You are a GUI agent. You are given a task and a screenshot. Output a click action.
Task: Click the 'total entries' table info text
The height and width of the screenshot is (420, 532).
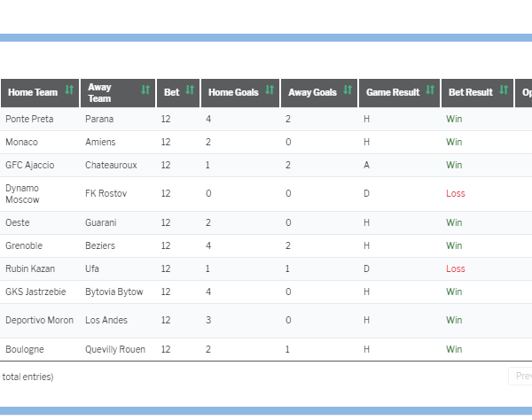(x=27, y=377)
